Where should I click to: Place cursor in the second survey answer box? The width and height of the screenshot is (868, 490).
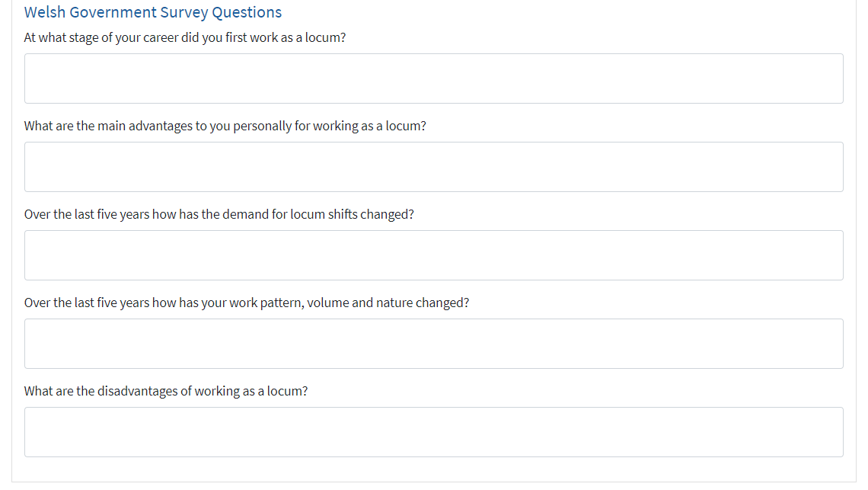click(433, 167)
